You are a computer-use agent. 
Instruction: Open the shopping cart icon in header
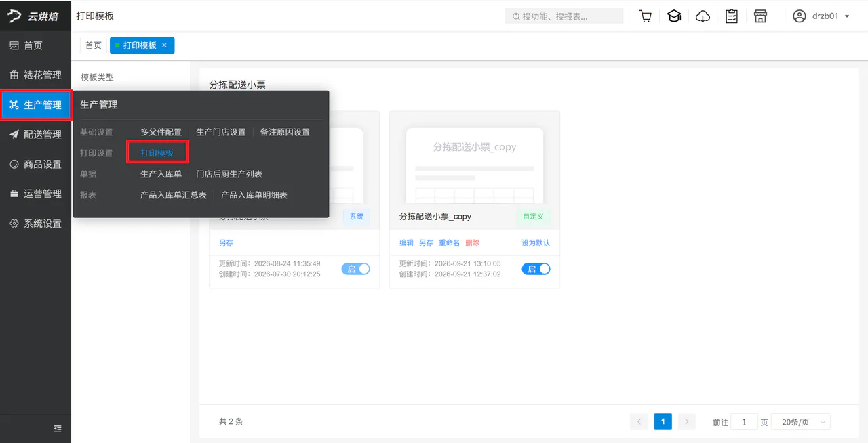click(646, 16)
